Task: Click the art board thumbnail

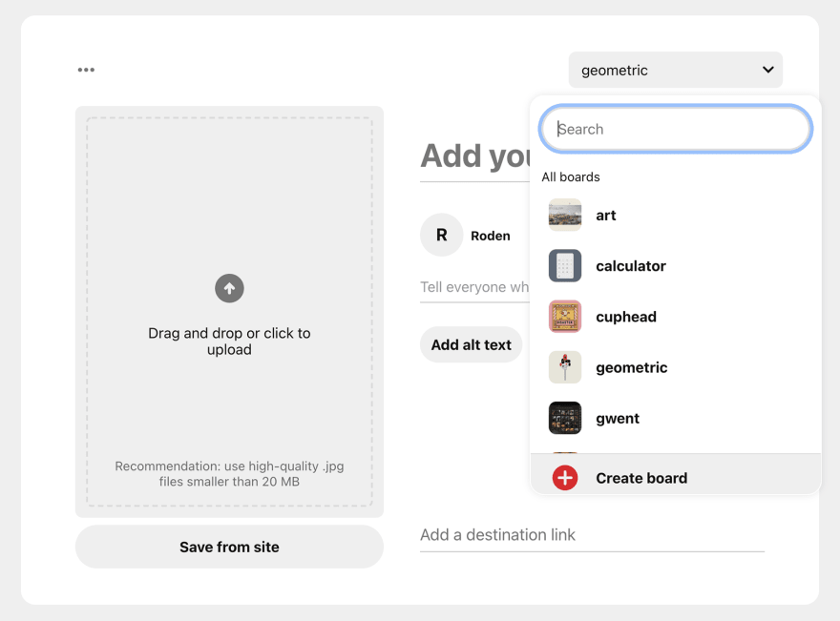Action: pyautogui.click(x=565, y=216)
